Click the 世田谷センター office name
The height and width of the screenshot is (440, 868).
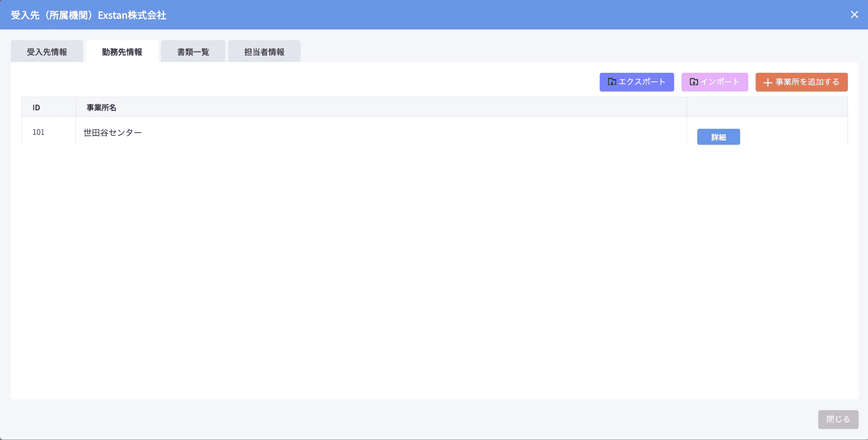click(x=113, y=132)
